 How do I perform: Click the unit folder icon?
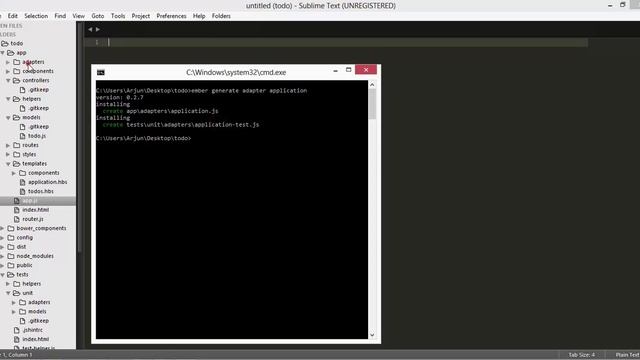(x=17, y=293)
